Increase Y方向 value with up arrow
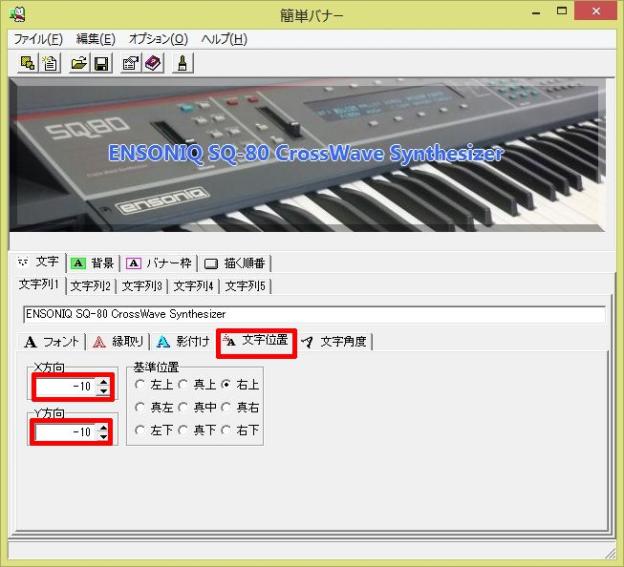624x567 pixels. [x=103, y=428]
